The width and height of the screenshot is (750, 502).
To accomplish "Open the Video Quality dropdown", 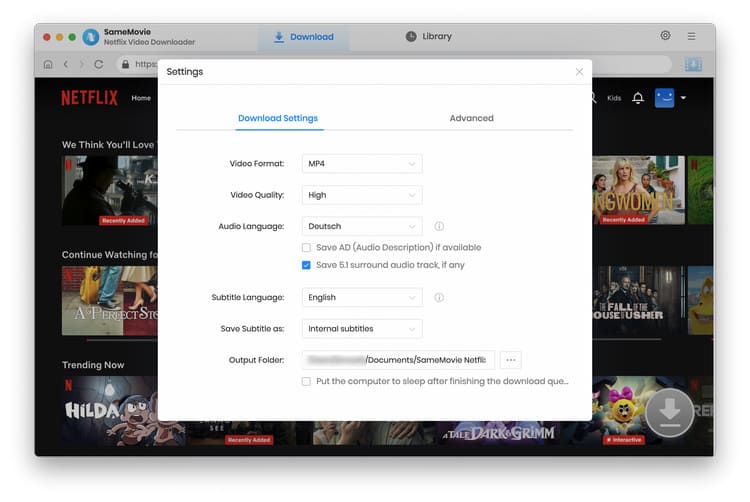I will pyautogui.click(x=362, y=195).
